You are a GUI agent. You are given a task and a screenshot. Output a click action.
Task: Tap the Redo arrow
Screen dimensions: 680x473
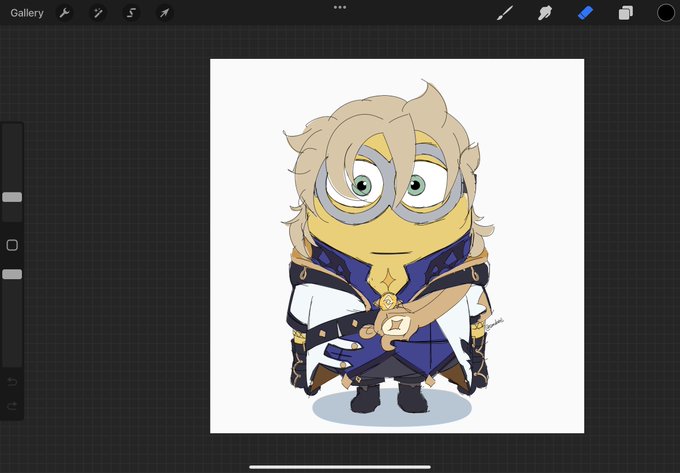12,406
